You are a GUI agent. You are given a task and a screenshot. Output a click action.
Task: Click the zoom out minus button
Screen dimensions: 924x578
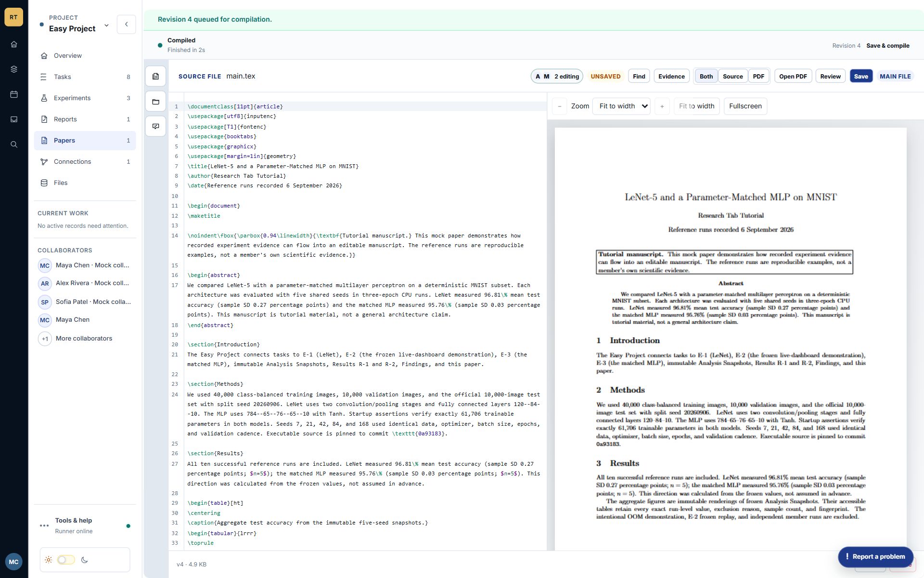pos(559,106)
